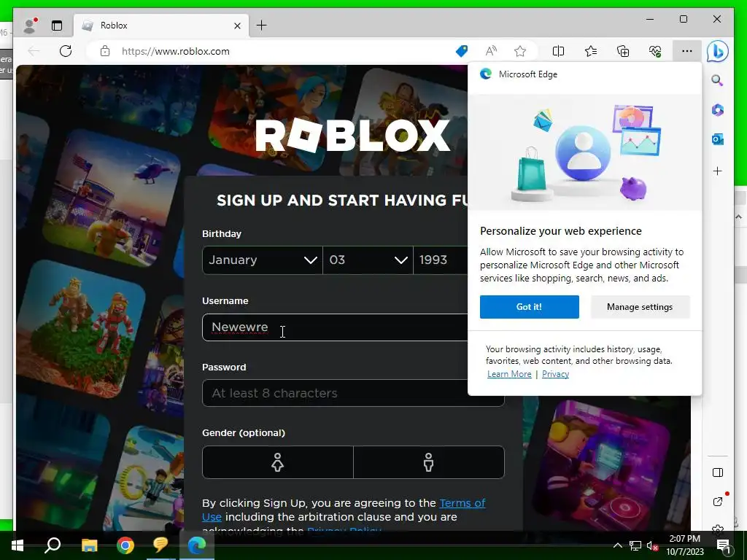
Task: Open split screen icon
Action: pos(558,51)
